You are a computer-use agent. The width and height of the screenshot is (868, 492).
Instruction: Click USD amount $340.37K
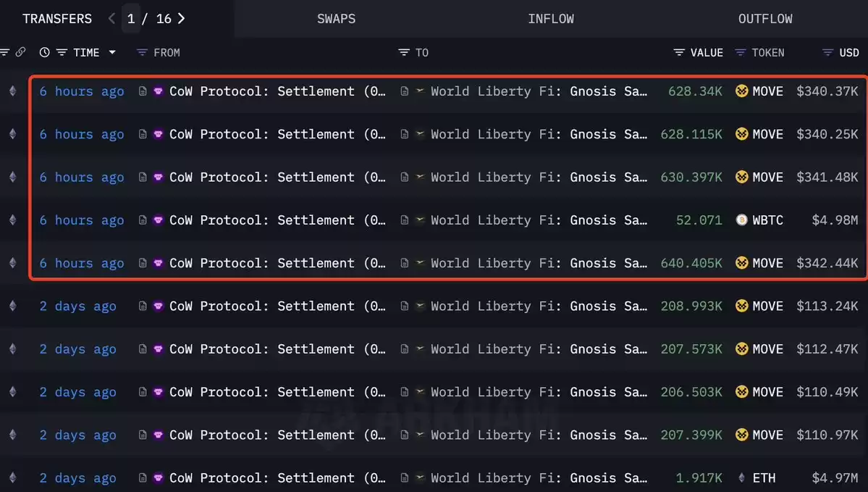[827, 91]
